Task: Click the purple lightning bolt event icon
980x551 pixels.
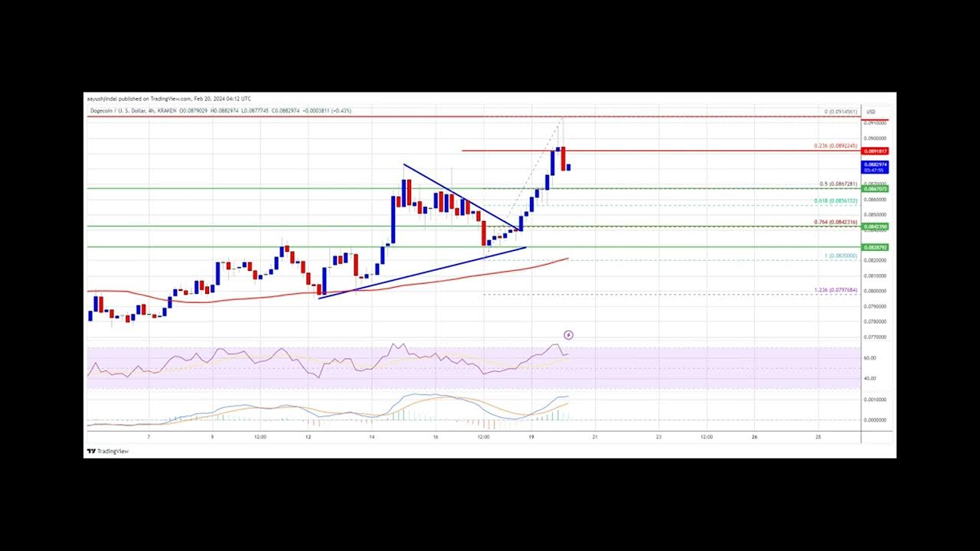Action: click(x=568, y=335)
